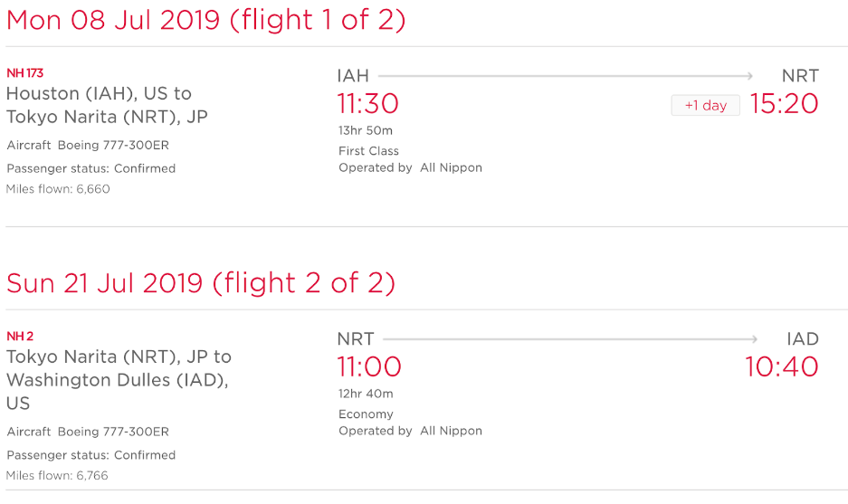Click the 13hr 50m flight duration
This screenshot has height=504, width=848.
(366, 130)
